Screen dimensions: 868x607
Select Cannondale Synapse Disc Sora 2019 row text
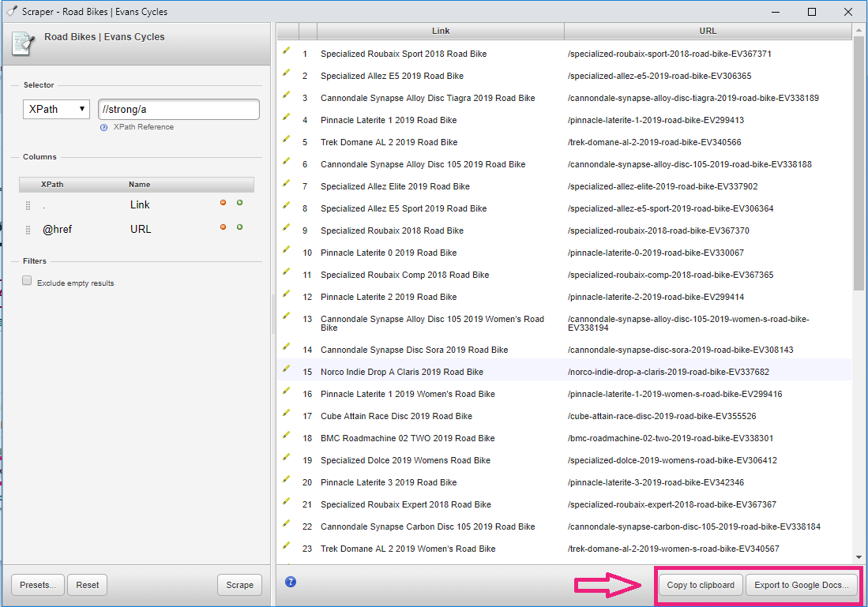tap(414, 350)
